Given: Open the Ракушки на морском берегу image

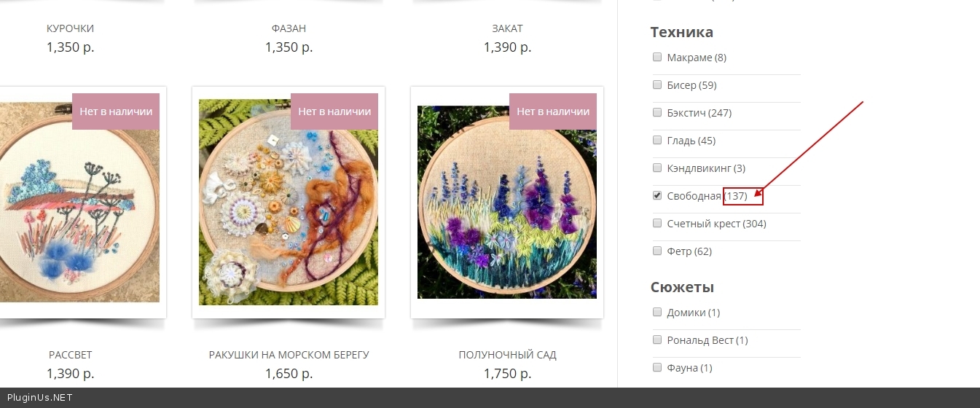Looking at the screenshot, I should 289,202.
